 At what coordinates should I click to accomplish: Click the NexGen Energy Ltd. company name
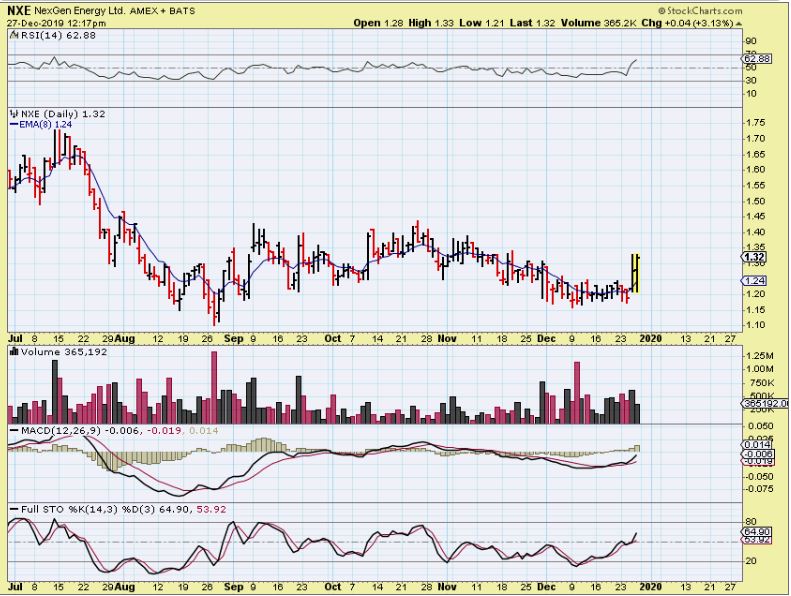point(80,11)
